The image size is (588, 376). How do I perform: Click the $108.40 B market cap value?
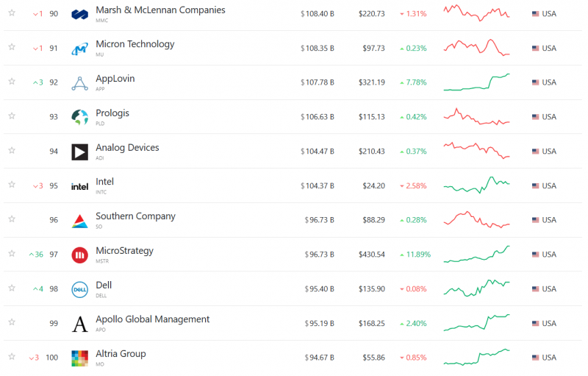318,14
